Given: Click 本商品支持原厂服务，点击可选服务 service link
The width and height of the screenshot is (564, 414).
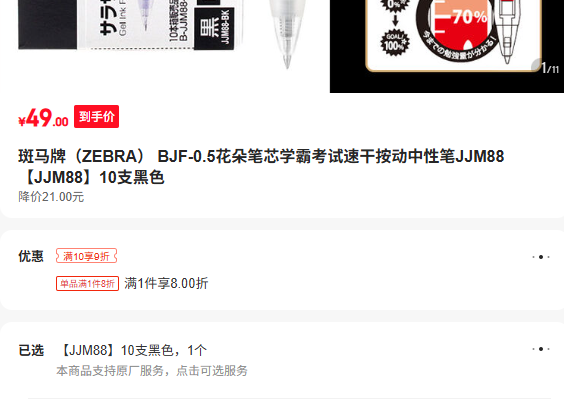Looking at the screenshot, I should pos(152,371).
